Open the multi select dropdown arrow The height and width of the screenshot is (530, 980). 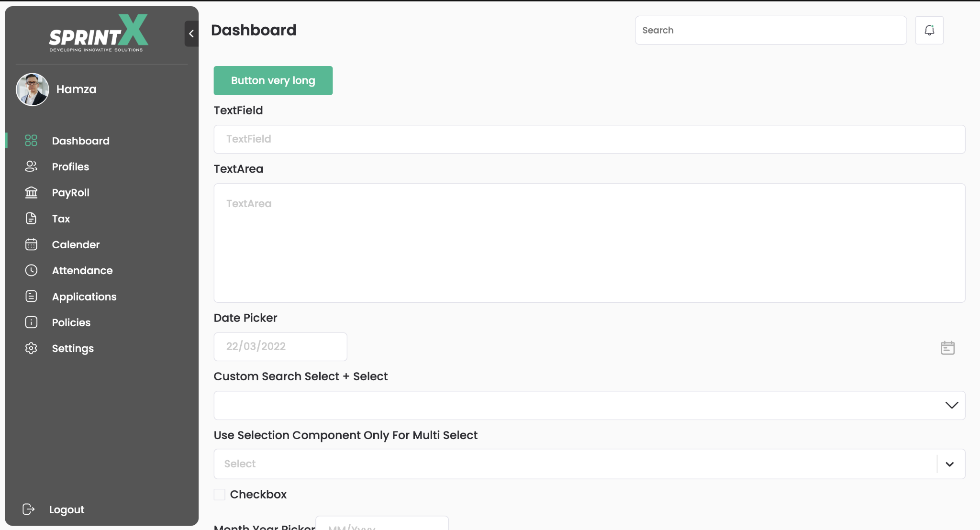tap(949, 464)
